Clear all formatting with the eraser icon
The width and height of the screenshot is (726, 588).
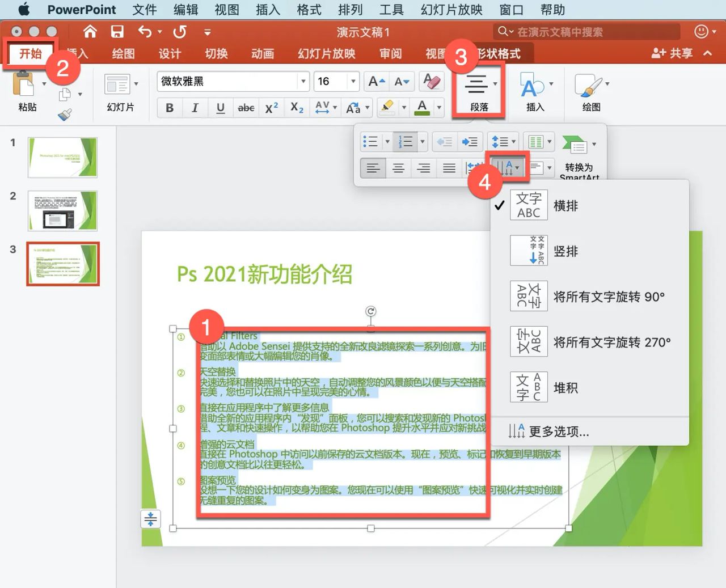[x=432, y=81]
